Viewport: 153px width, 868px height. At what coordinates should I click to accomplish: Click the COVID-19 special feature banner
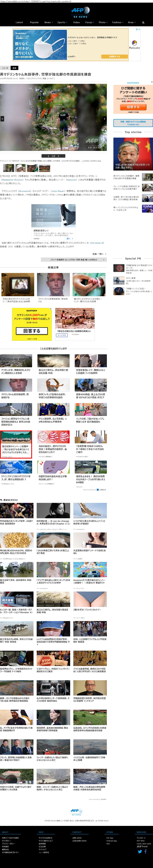(x=133, y=123)
